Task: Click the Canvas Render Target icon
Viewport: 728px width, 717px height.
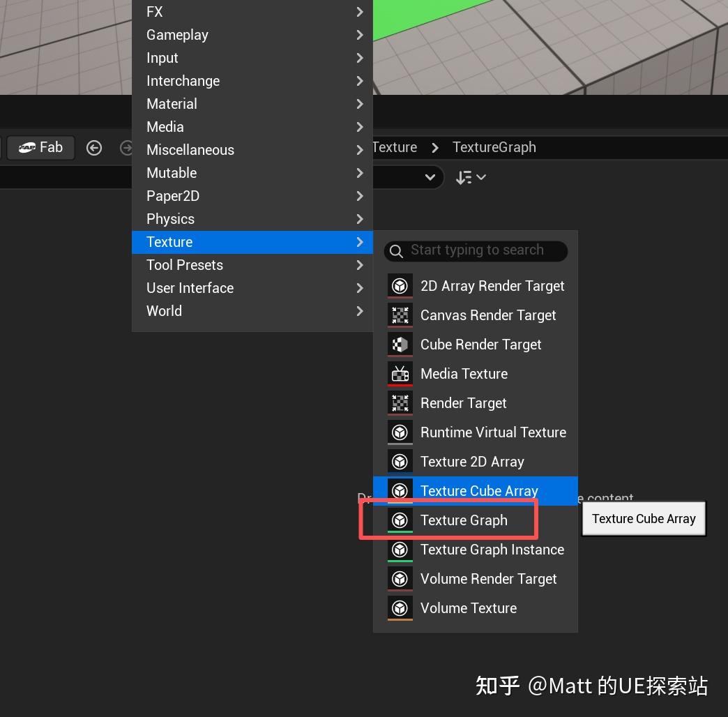Action: coord(400,315)
